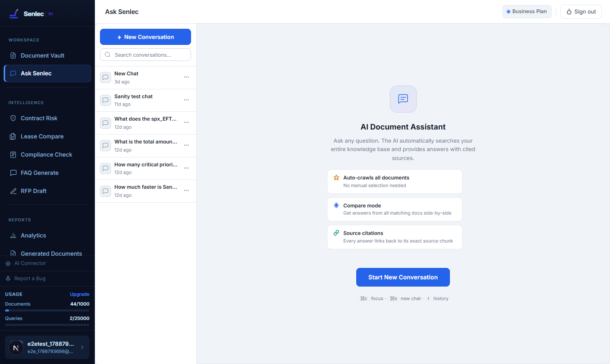Click the user avatar with letter N
Viewport: 610px width, 364px height.
(16, 348)
